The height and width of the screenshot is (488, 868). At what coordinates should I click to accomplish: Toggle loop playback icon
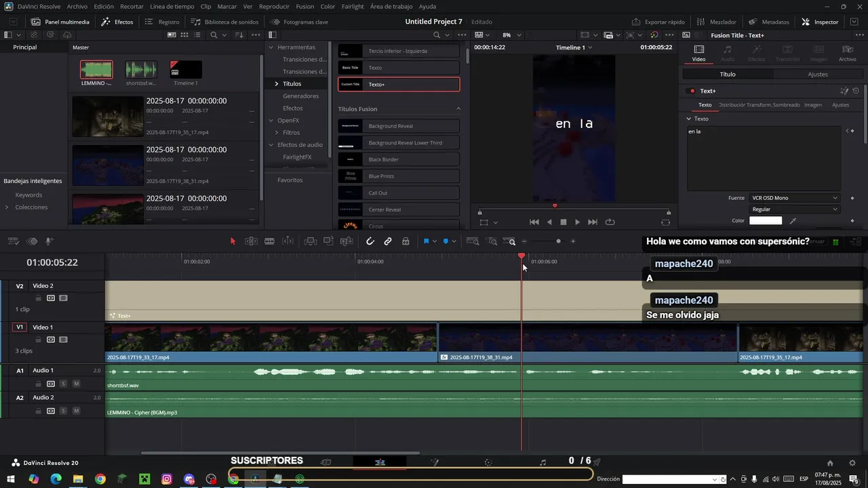click(x=610, y=222)
